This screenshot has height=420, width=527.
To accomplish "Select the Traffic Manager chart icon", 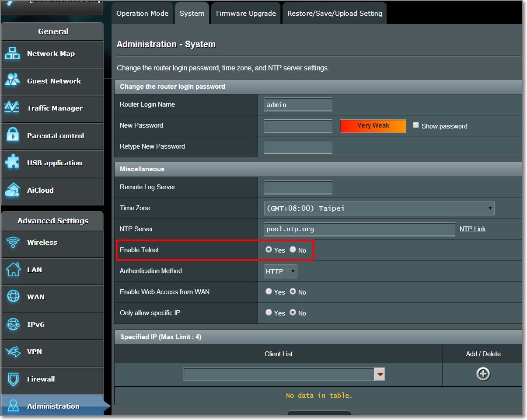I will [x=12, y=108].
